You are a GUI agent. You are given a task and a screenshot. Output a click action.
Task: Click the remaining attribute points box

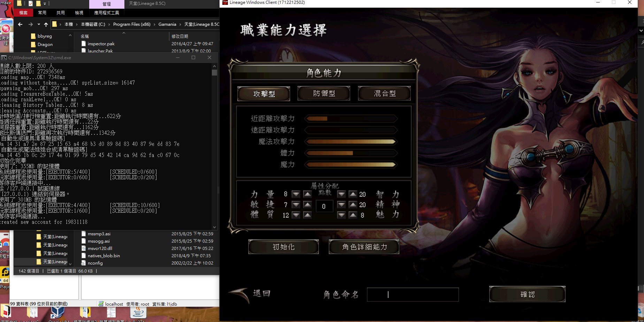point(324,206)
